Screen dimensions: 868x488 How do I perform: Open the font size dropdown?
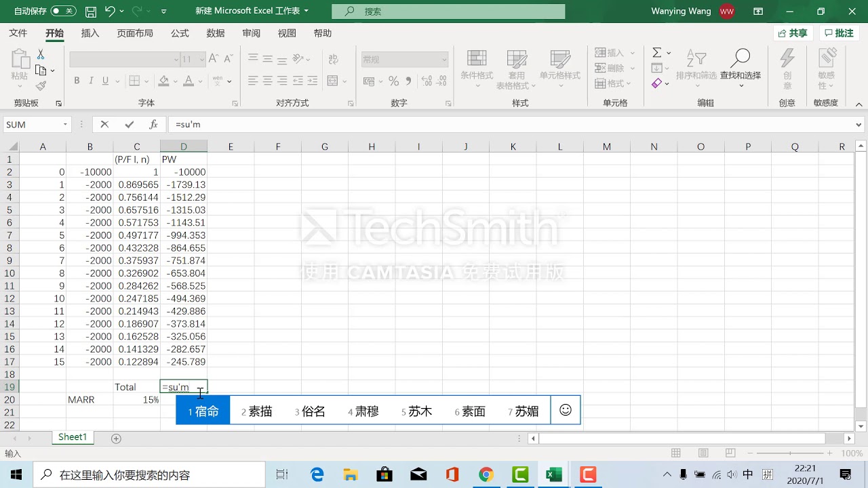pyautogui.click(x=201, y=60)
